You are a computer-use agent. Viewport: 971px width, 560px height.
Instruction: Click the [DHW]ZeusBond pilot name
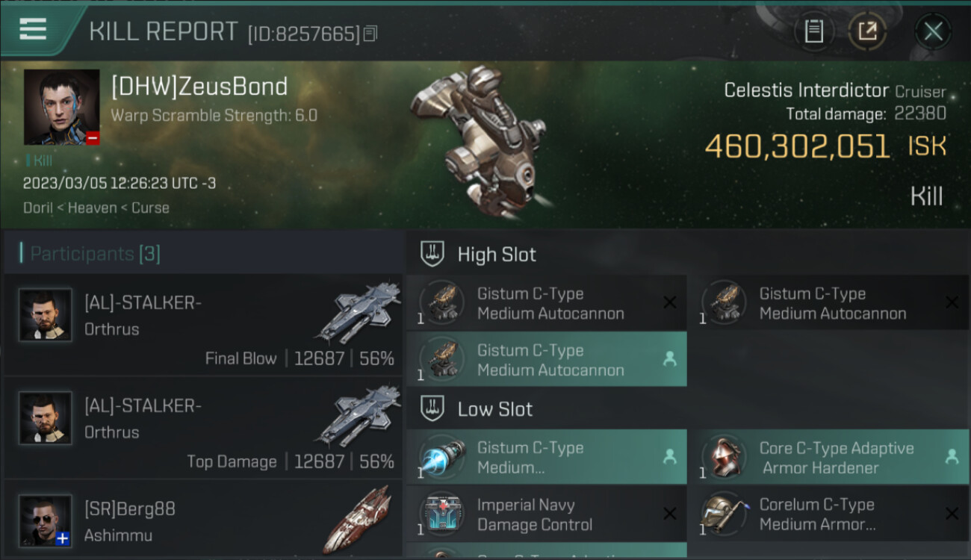(x=199, y=87)
